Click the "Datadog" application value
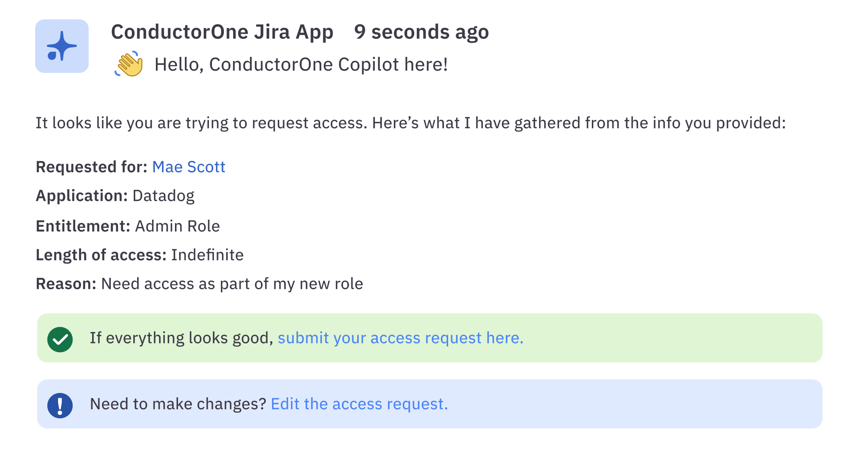Viewport: 868px width, 460px height. point(164,196)
